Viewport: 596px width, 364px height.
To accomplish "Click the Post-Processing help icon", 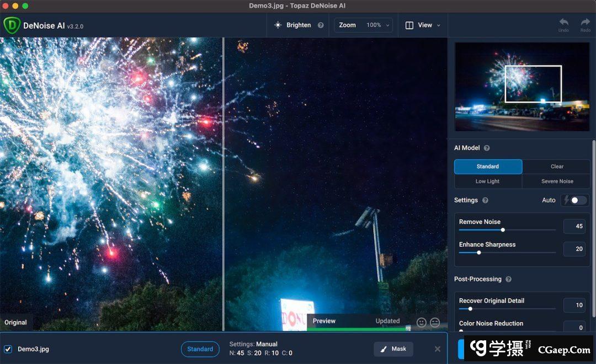I will click(x=508, y=280).
